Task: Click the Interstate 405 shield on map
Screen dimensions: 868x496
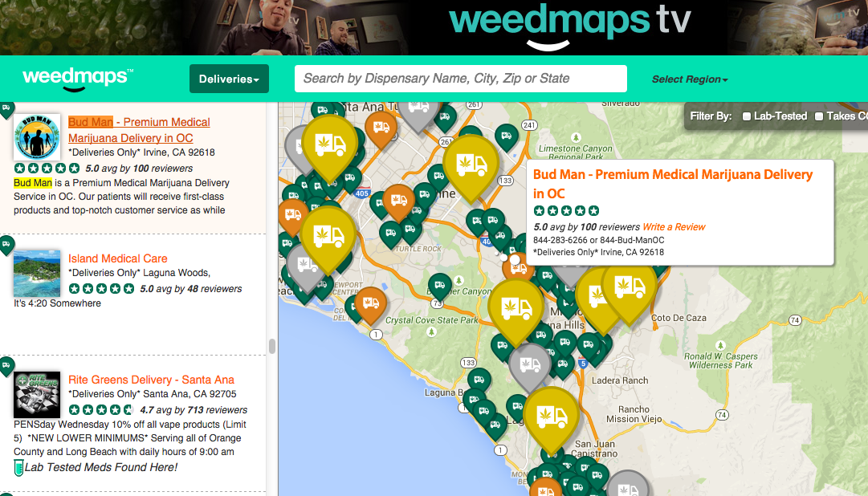Action: coord(362,193)
